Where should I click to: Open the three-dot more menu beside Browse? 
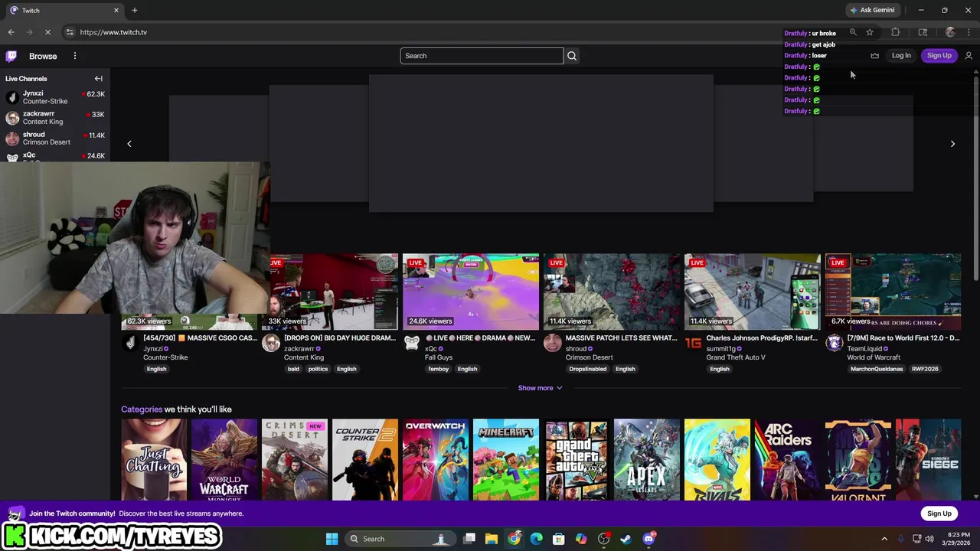pos(75,56)
